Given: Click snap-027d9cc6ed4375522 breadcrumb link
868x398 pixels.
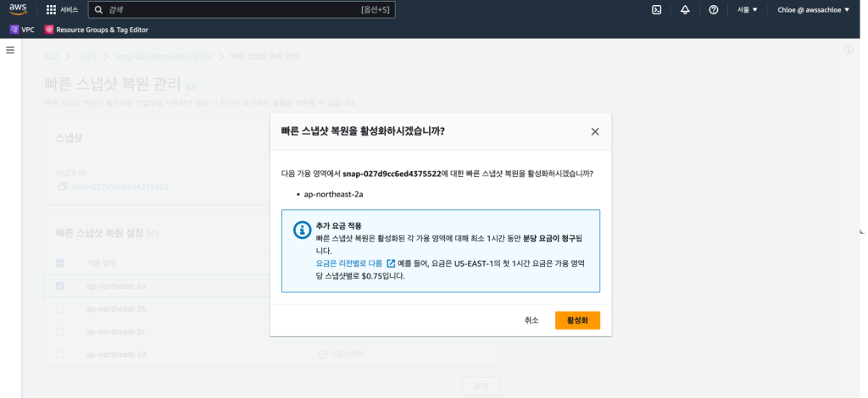Looking at the screenshot, I should [x=164, y=57].
